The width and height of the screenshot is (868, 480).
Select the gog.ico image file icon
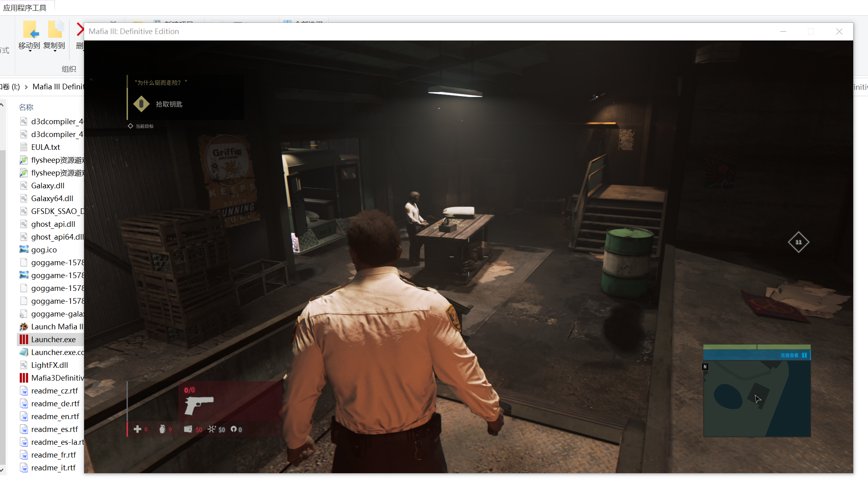coord(24,250)
